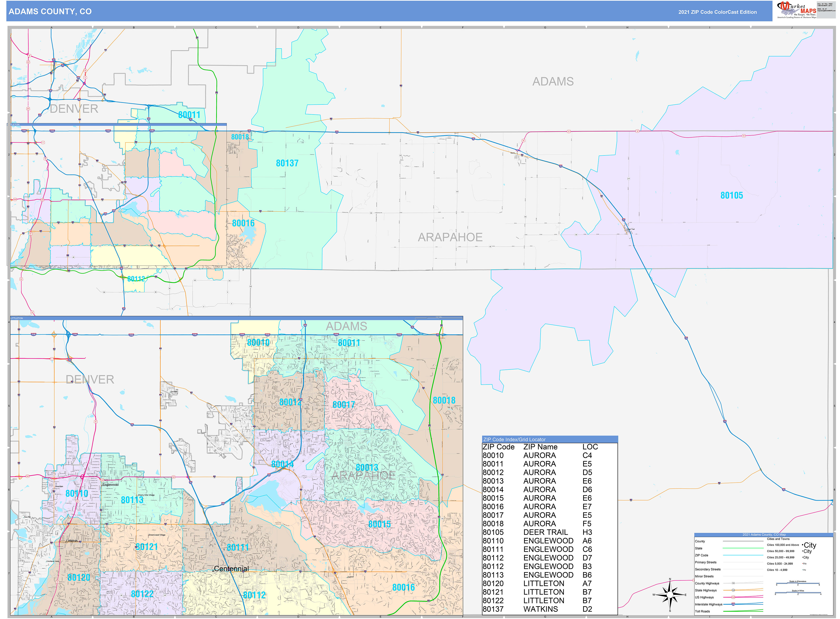This screenshot has width=840, height=619.
Task: Click the 80121 label in the inset map
Action: 147,547
